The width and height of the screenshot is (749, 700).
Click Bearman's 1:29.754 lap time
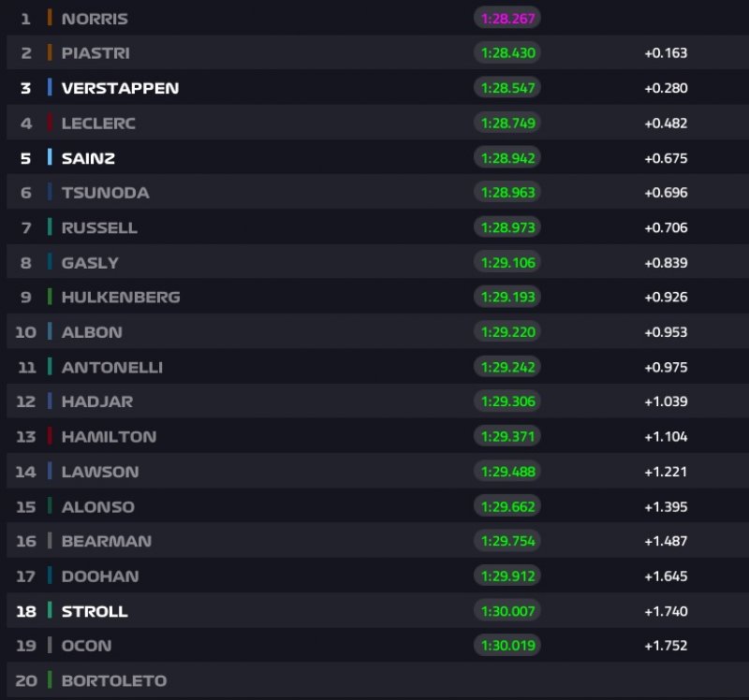(x=507, y=541)
